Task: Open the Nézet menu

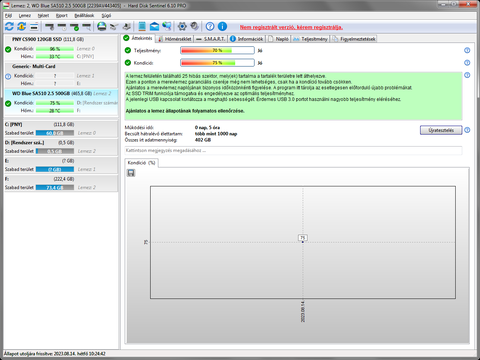Action: point(43,15)
